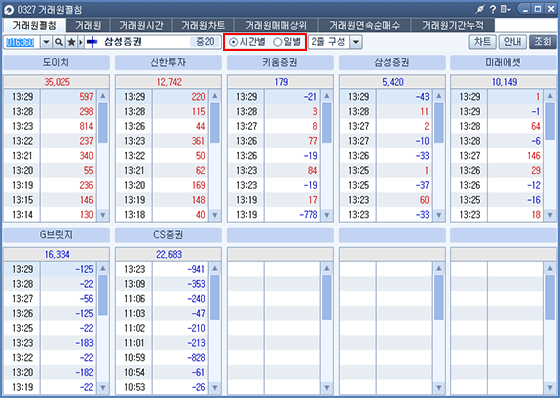Open the question mark help icon

pyautogui.click(x=493, y=9)
